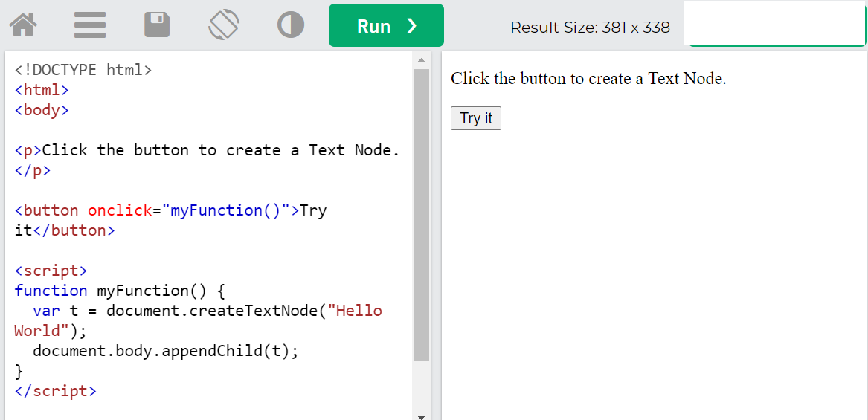Place cursor on the "<html>" tag line
Viewport: 868px width, 420px height.
[x=42, y=90]
